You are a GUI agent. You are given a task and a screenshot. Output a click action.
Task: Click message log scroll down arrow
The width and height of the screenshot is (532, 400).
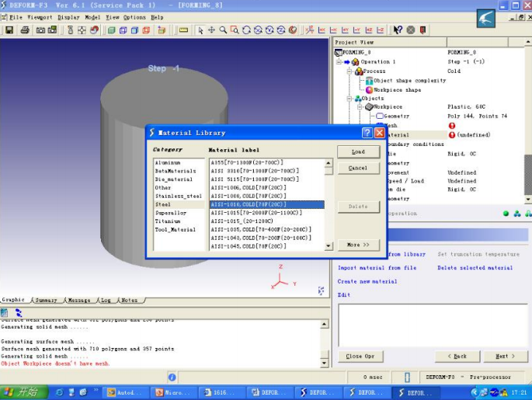pos(325,363)
